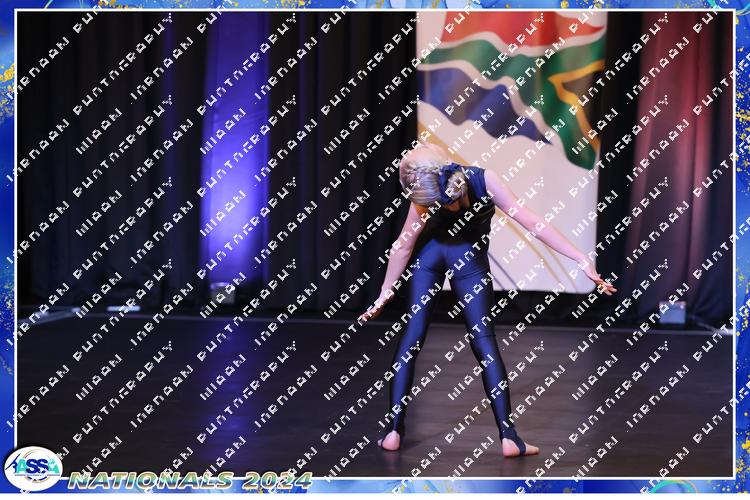Click the "NATIONALS 2024" caption text
The image size is (750, 500).
click(190, 480)
